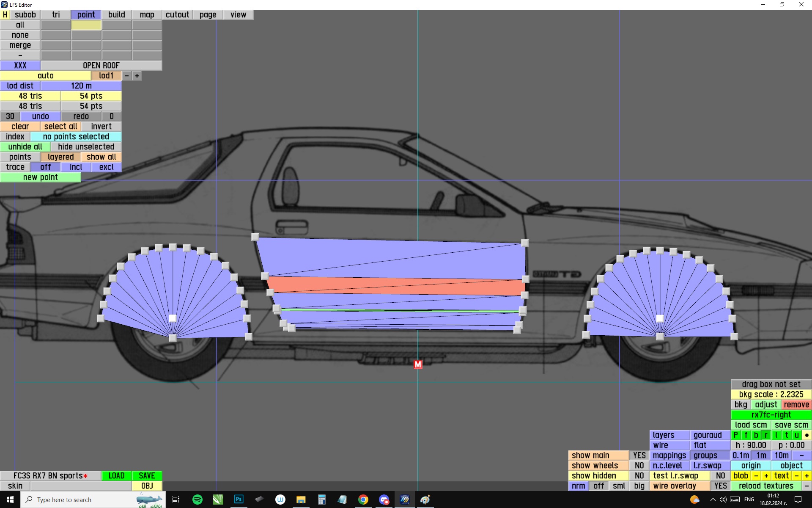Click the select all button
This screenshot has width=812, height=508.
coord(60,127)
